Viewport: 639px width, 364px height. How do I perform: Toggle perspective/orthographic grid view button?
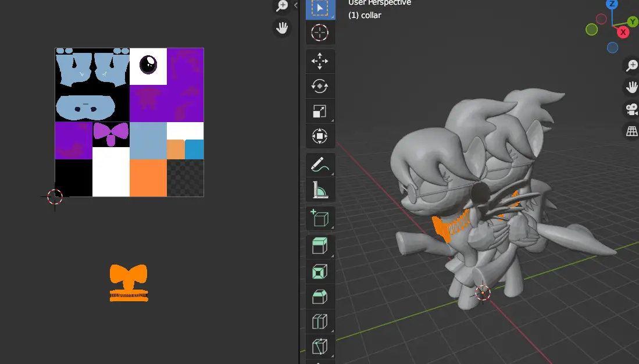pos(632,131)
